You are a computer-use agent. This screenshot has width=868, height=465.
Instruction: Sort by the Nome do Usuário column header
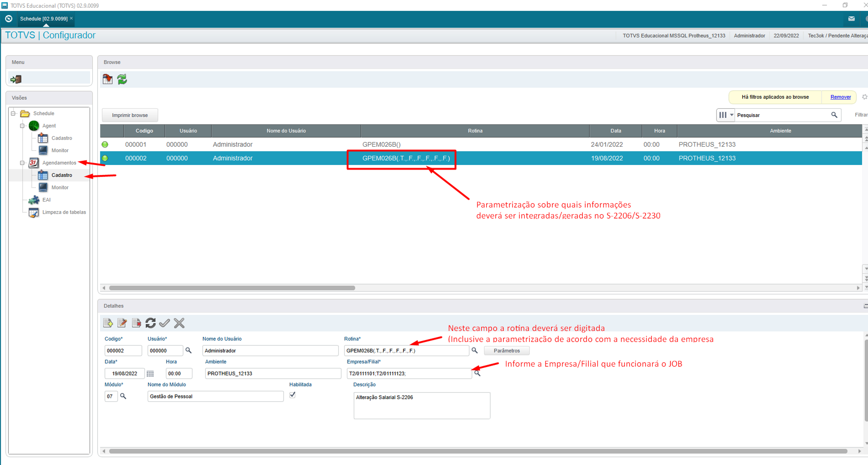coord(286,131)
